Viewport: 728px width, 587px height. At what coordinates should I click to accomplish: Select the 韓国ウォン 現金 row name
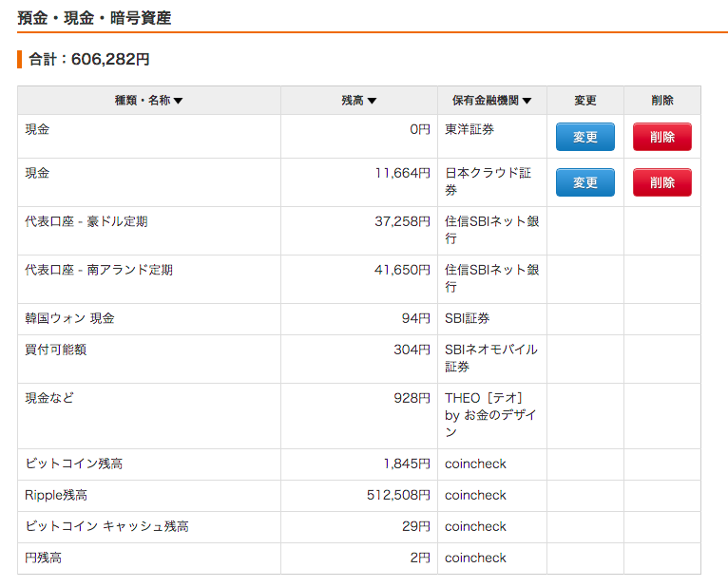click(x=69, y=318)
